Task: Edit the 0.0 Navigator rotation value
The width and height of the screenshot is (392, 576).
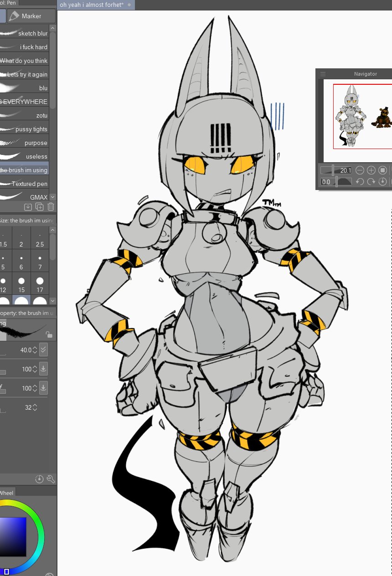Action: (x=326, y=181)
